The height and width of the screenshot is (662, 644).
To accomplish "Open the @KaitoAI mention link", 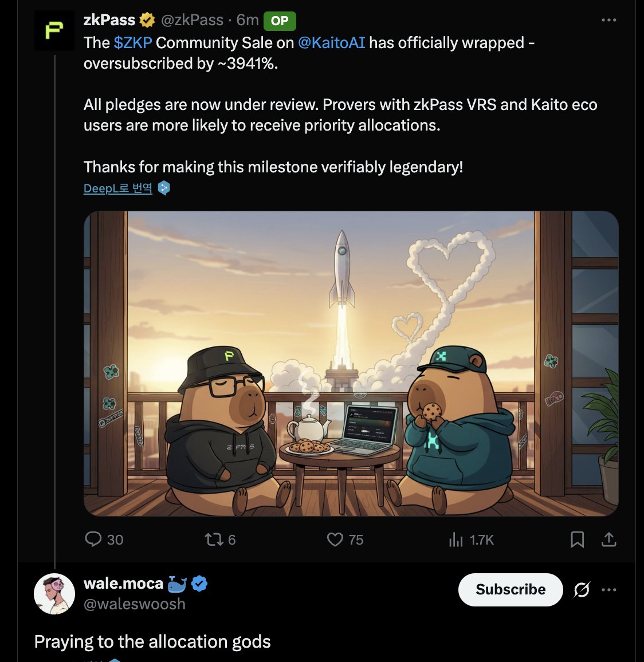I will tap(331, 43).
